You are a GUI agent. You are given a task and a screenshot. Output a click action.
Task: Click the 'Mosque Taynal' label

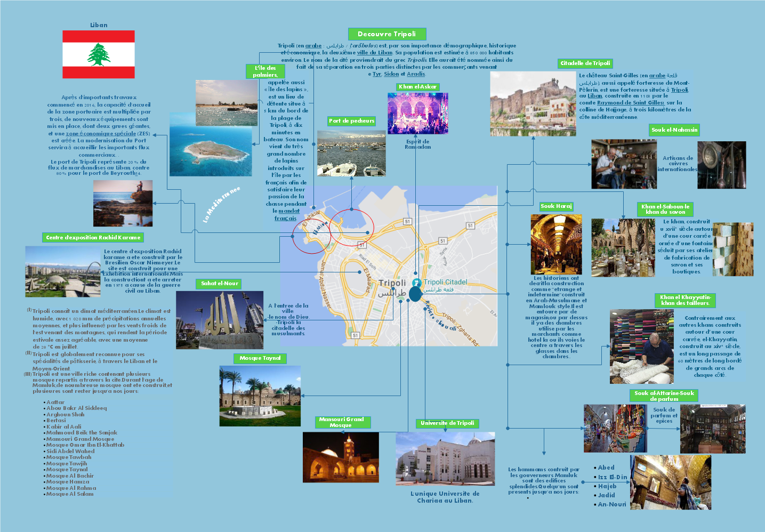[x=260, y=358]
